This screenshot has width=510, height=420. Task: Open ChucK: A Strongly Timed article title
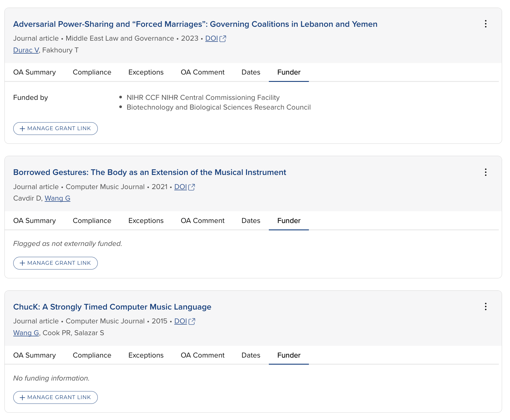(112, 307)
